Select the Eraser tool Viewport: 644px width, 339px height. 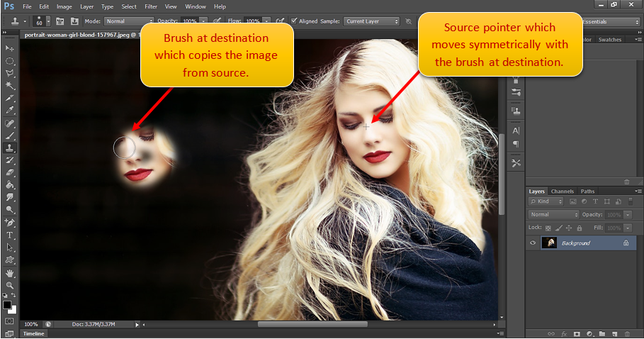click(x=9, y=172)
